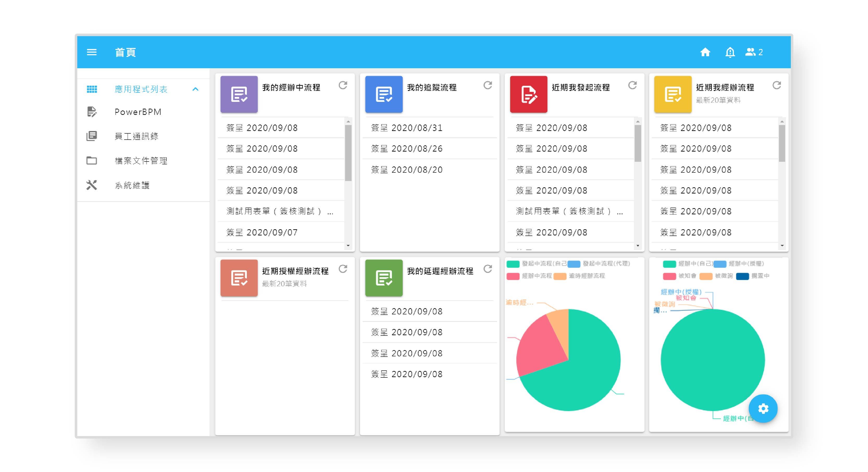Open 員工通訊錄 in the sidebar
868x472 pixels.
136,136
